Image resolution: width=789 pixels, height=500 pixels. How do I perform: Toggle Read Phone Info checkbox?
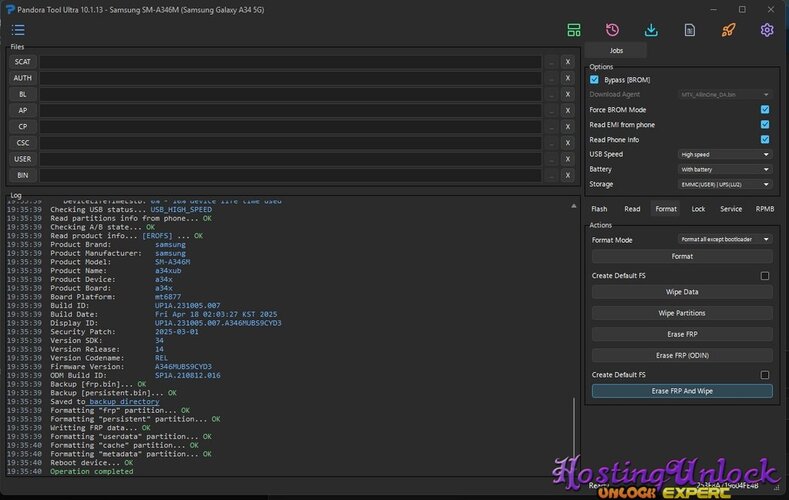[x=765, y=140]
